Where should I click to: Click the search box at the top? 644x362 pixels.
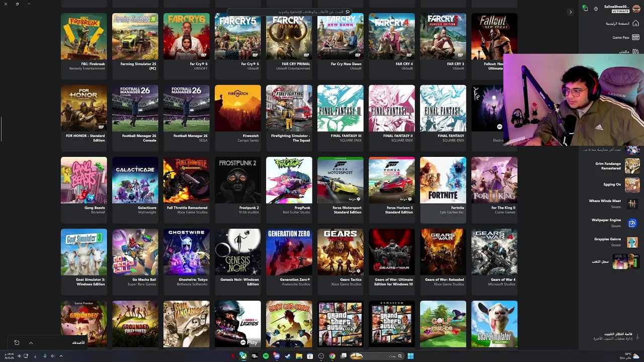(289, 12)
